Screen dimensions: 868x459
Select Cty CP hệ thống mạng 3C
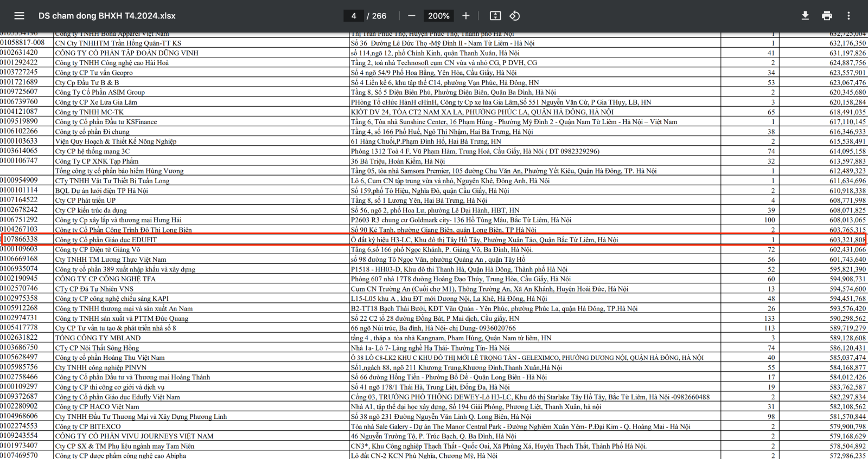coord(92,151)
